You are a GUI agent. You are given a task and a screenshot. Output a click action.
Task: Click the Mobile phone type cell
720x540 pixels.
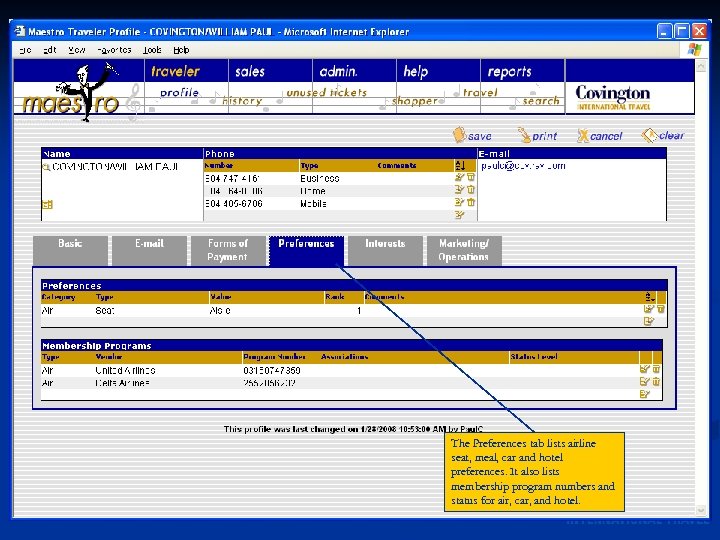313,203
